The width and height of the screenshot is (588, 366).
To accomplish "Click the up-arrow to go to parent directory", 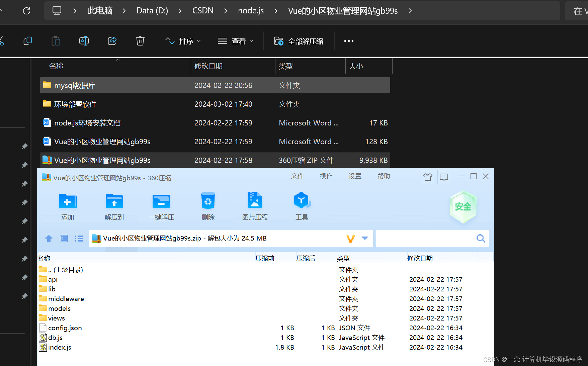I will tap(49, 238).
